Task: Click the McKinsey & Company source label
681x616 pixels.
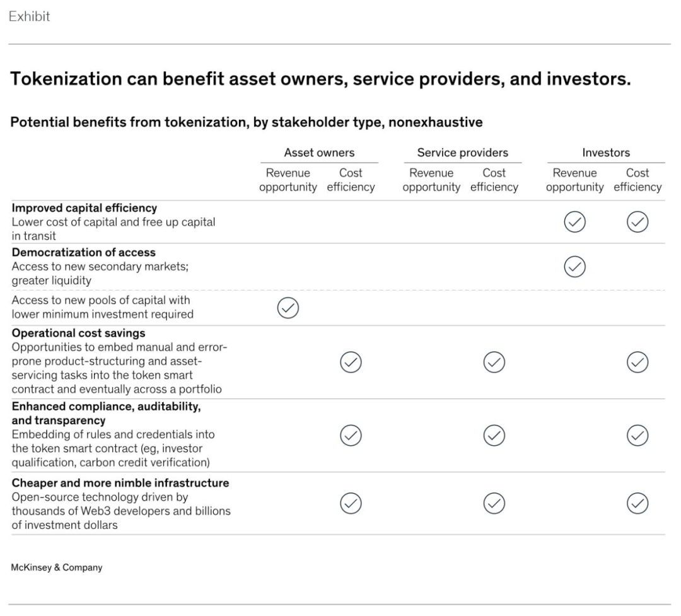Action: click(x=56, y=568)
